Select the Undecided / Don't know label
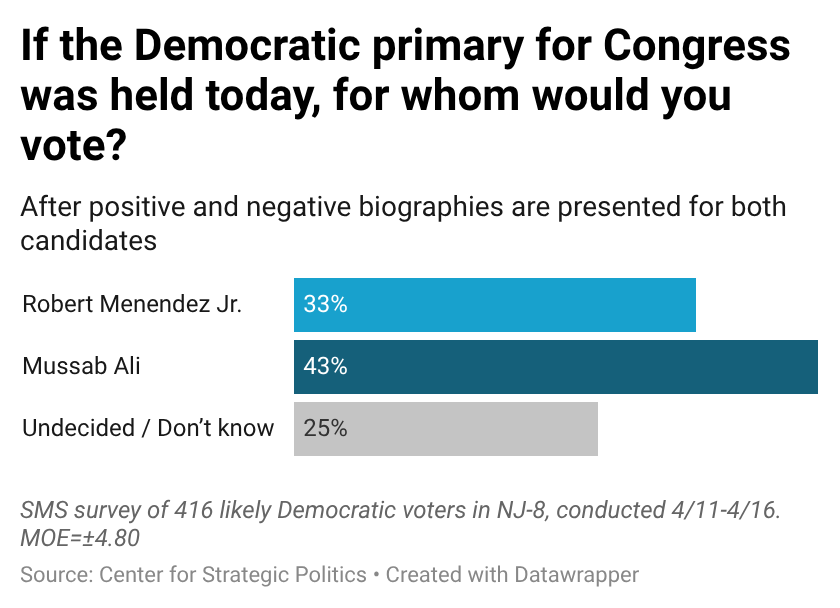The image size is (840, 608). coord(148,429)
